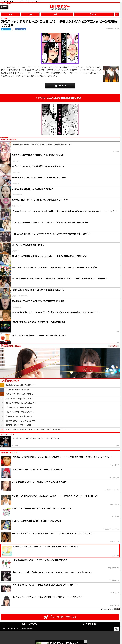Jump to top with the TOP arrow button
The width and height of the screenshot is (122, 644).
tap(116, 629)
